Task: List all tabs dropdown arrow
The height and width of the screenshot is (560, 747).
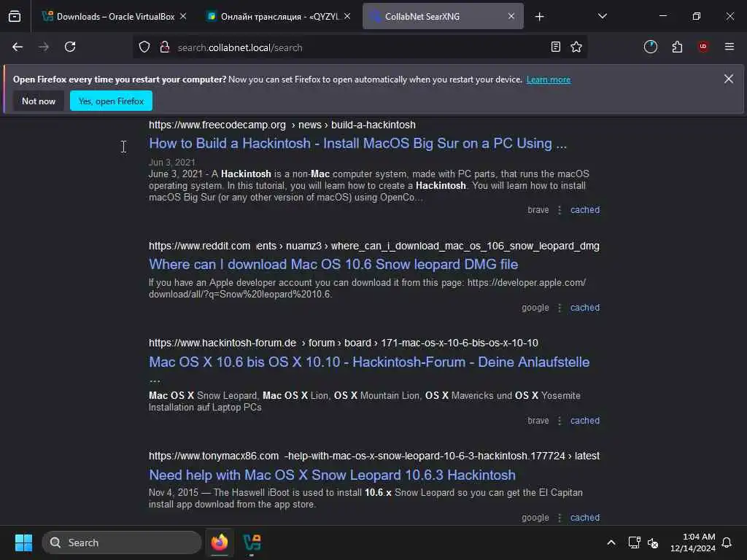Action: [x=602, y=16]
